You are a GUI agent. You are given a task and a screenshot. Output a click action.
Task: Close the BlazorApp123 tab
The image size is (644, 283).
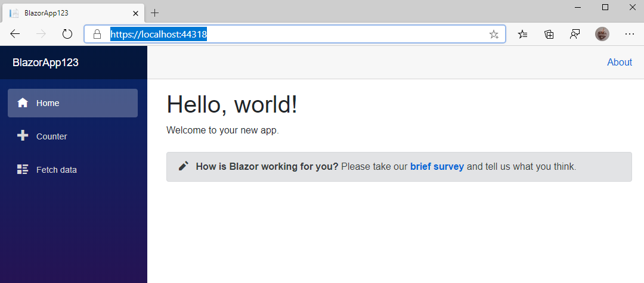(x=135, y=13)
